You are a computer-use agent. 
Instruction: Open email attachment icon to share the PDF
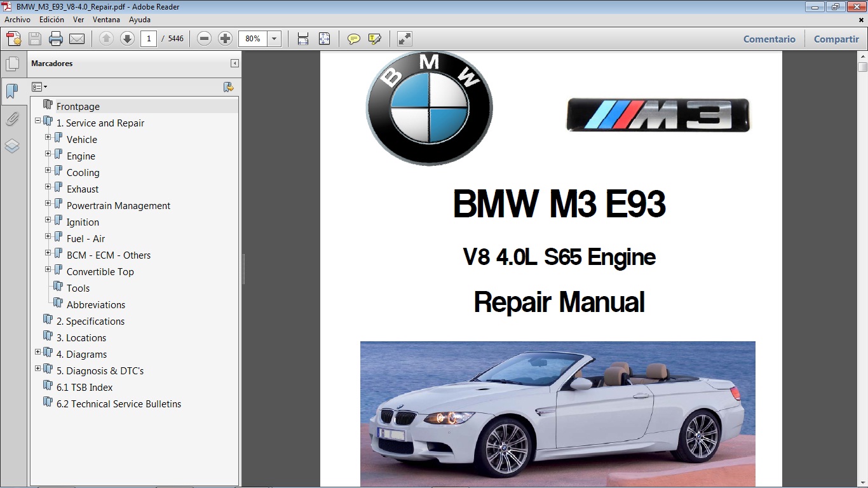click(77, 38)
